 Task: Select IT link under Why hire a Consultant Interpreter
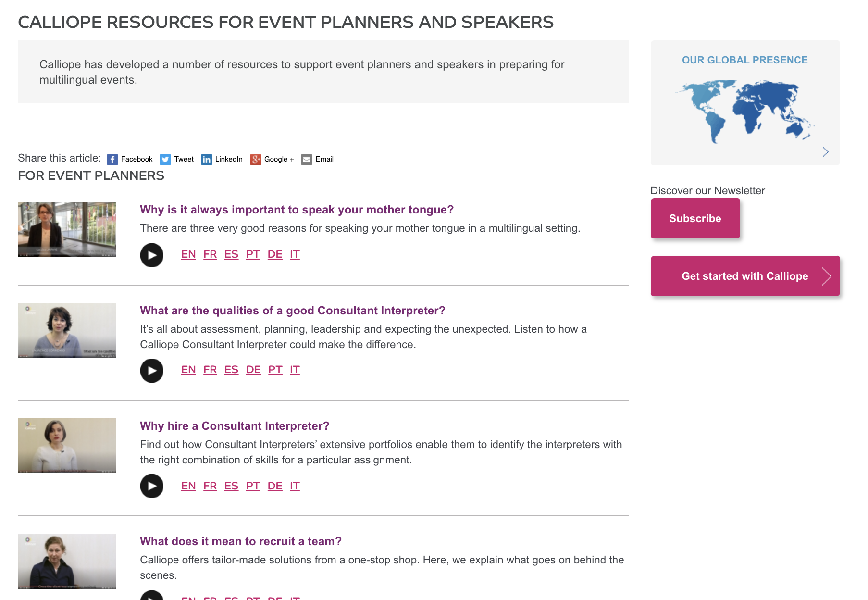click(295, 486)
